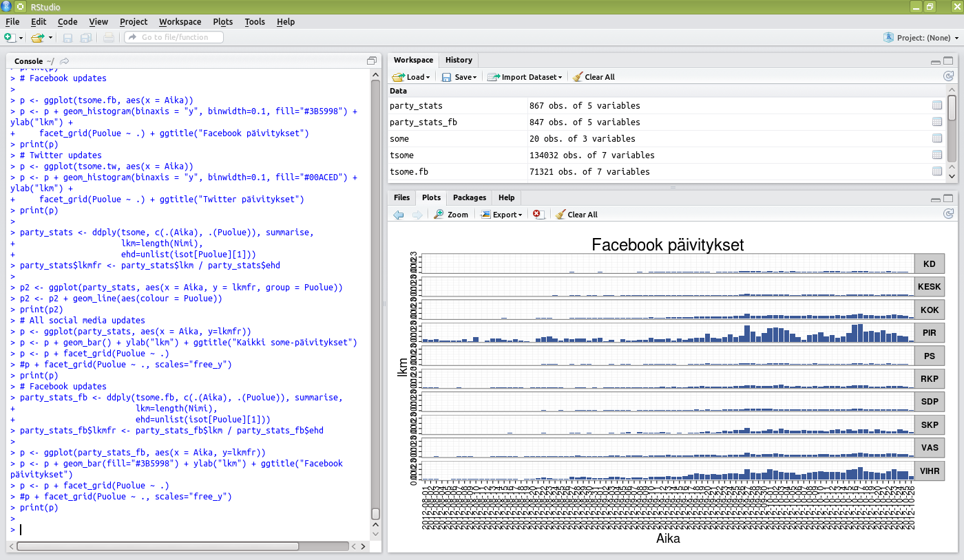This screenshot has width=964, height=560.
Task: Click the tsome.fb dataset name
Action: click(x=409, y=171)
